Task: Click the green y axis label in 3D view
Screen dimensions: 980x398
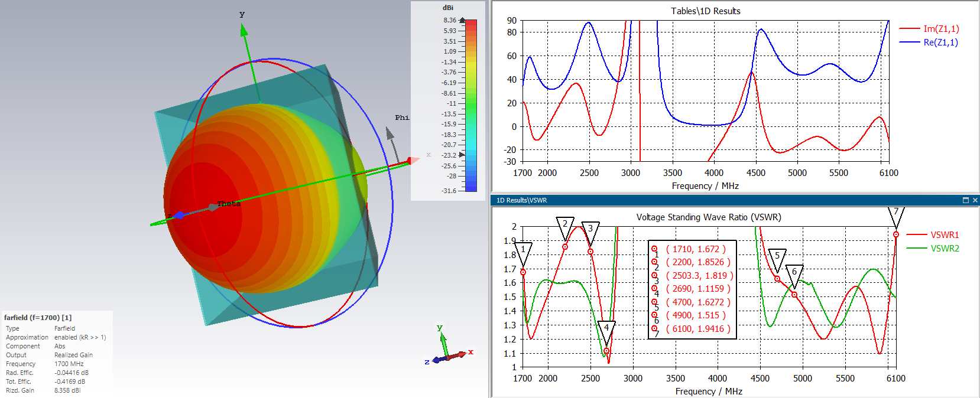Action: coord(242,14)
